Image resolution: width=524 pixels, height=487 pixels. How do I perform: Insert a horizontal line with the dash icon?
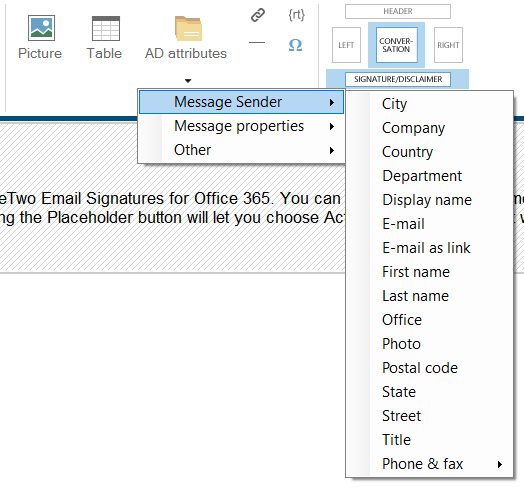click(x=257, y=42)
